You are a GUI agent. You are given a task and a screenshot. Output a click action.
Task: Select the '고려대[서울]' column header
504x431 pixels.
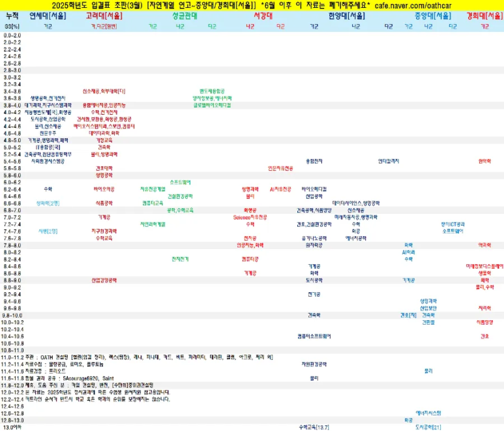[104, 16]
